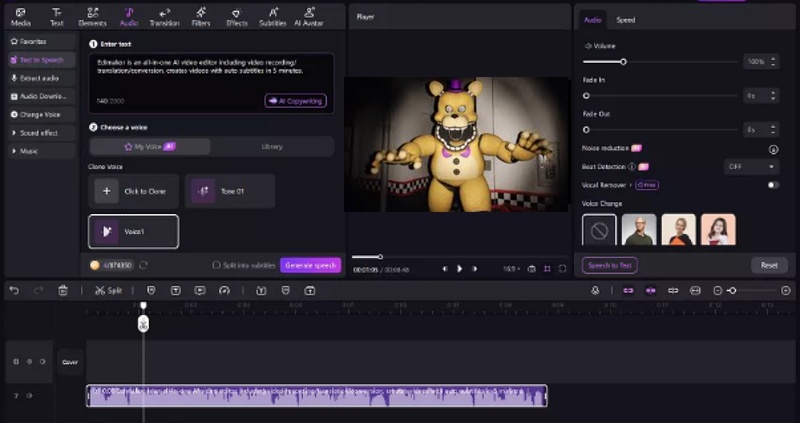Click the purple crop icon in player
Viewport: 800px width, 423px height.
click(x=547, y=269)
